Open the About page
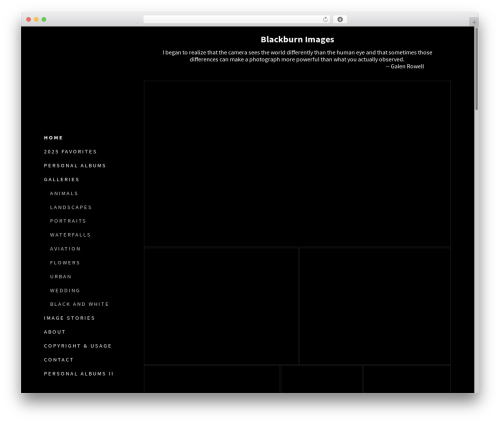This screenshot has height=423, width=500. pos(54,332)
